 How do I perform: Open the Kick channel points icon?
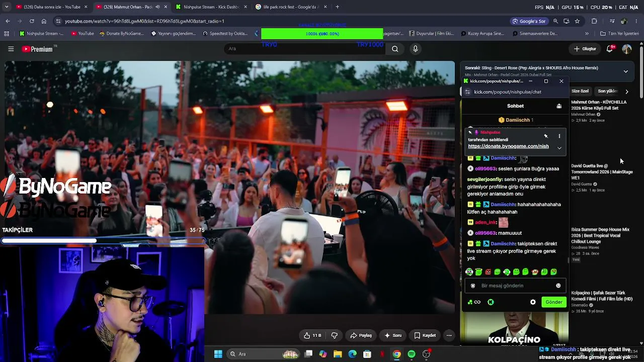491,302
